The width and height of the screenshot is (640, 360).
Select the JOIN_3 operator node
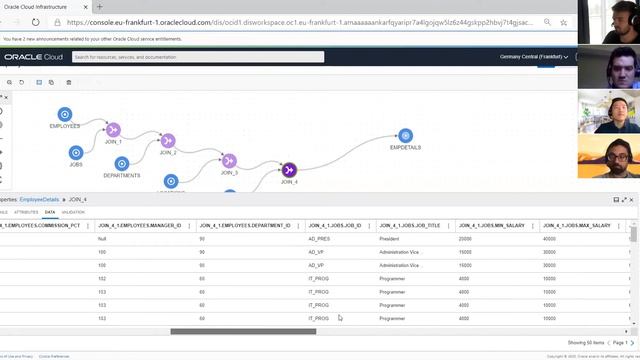click(229, 161)
